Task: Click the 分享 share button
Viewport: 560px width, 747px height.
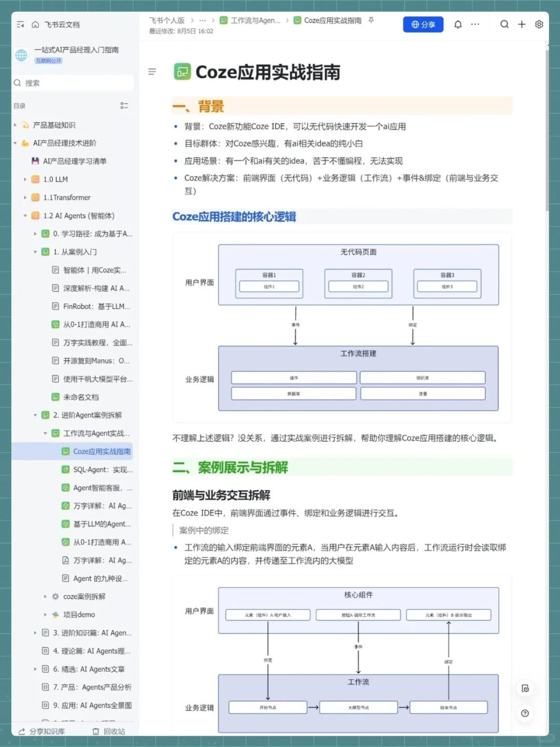Action: tap(423, 24)
